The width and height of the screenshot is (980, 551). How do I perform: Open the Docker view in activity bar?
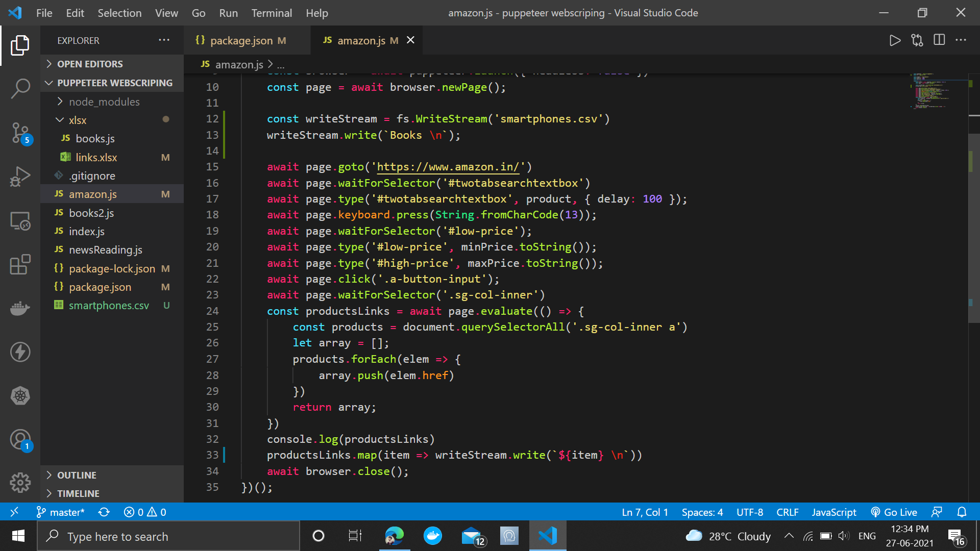(x=20, y=308)
